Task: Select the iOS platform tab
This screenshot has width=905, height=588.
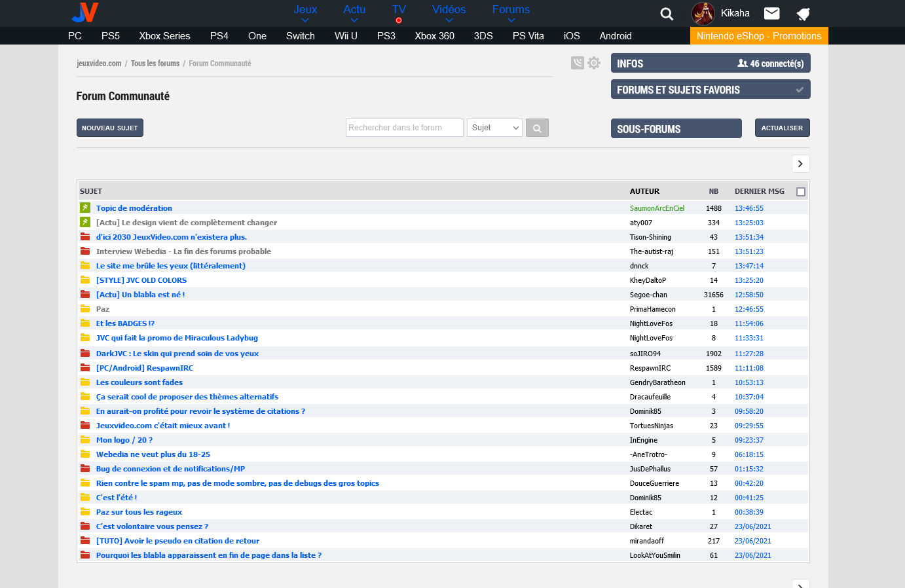Action: point(572,36)
